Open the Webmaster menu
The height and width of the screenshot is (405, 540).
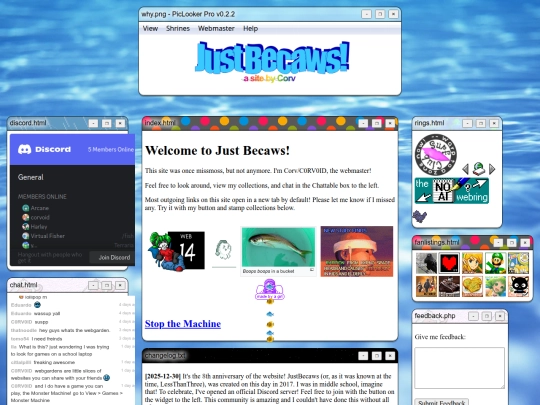coord(216,29)
